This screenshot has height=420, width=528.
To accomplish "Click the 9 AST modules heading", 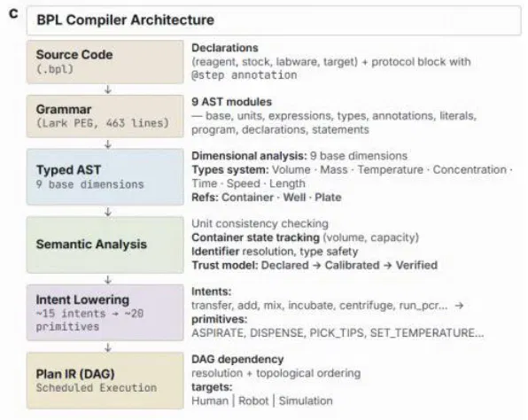I will [232, 102].
